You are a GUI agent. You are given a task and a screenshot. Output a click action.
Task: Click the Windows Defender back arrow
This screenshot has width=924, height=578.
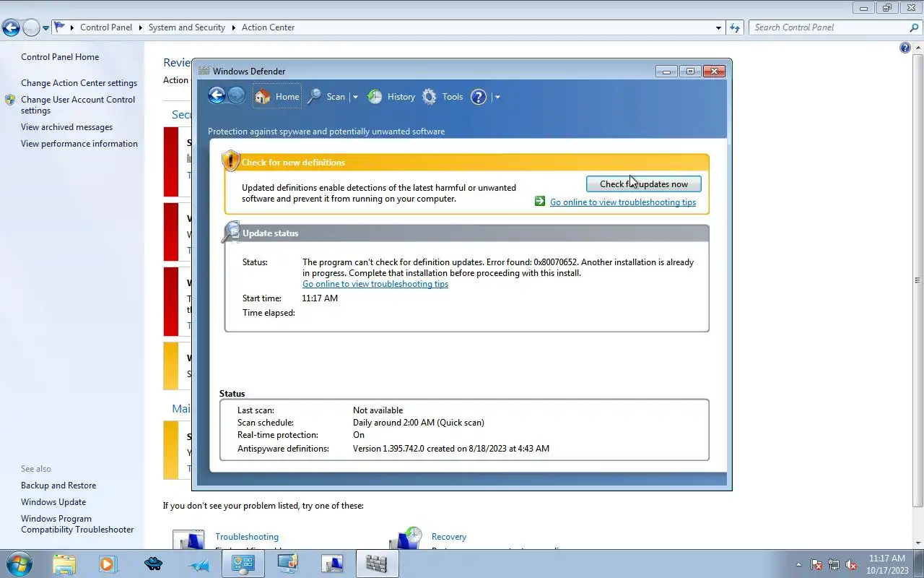(x=217, y=95)
